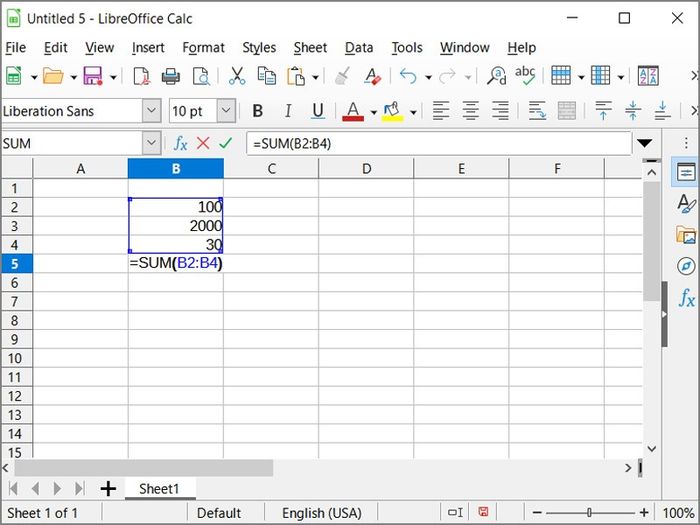Go to first sheet tab
Screen dimensions: 700x525
tap(13, 489)
